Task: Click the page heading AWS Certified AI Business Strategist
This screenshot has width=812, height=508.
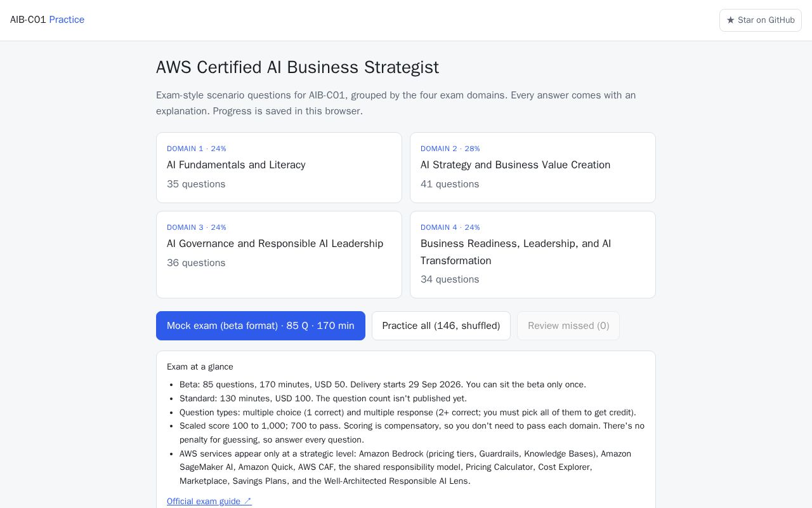Action: [x=298, y=67]
